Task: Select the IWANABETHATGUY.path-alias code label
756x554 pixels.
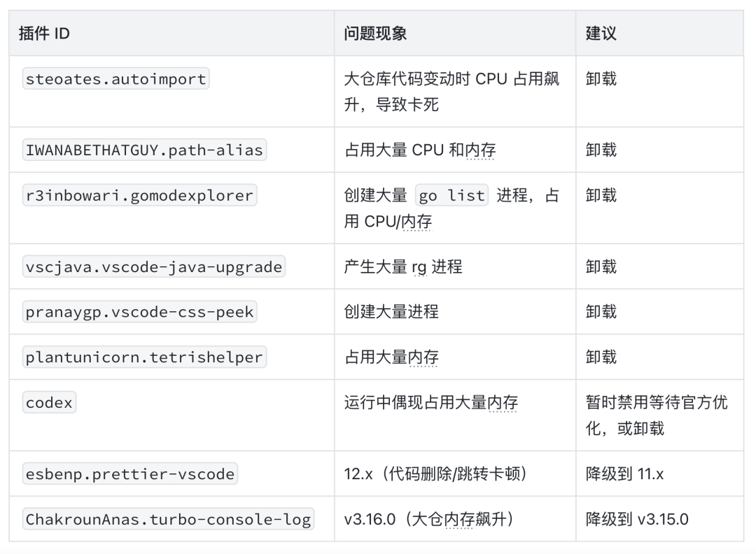Action: pyautogui.click(x=144, y=150)
